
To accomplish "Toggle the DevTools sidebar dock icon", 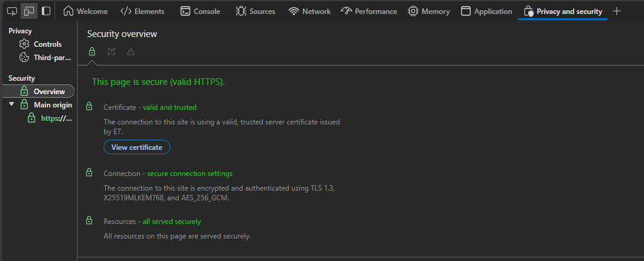I will point(46,11).
